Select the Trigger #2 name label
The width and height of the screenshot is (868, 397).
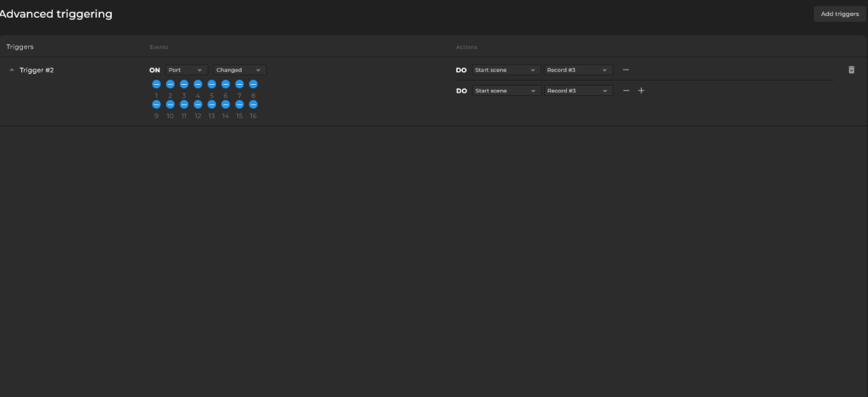36,70
